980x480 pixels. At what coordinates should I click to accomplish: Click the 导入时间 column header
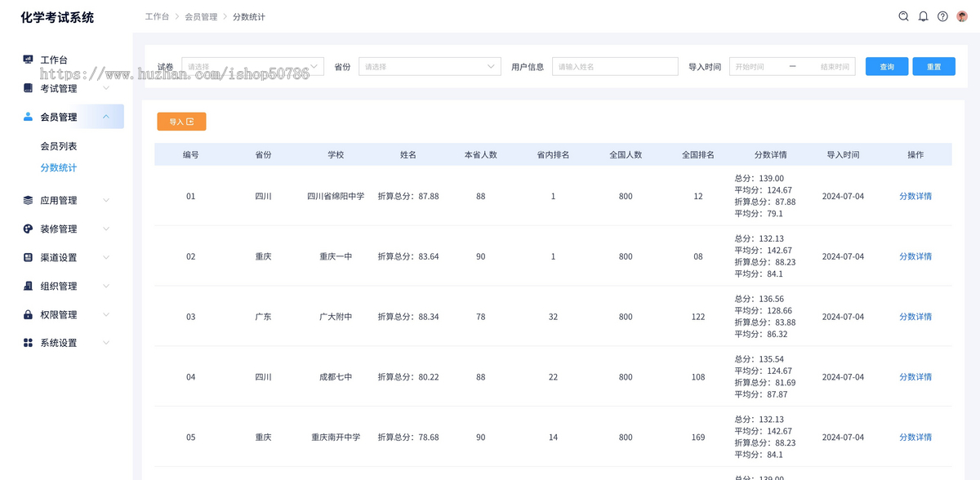[843, 154]
